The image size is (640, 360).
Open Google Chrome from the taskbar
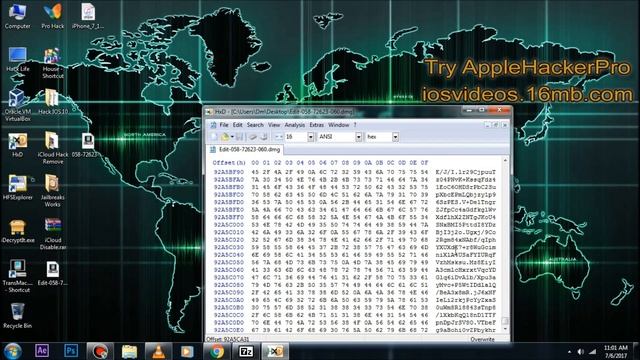point(217,351)
